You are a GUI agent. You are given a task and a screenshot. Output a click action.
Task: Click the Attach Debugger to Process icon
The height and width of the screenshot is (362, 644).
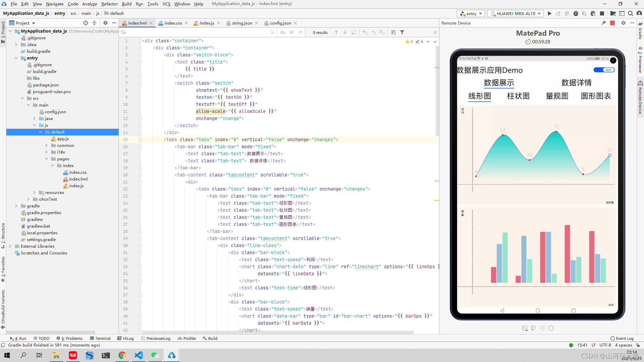593,13
